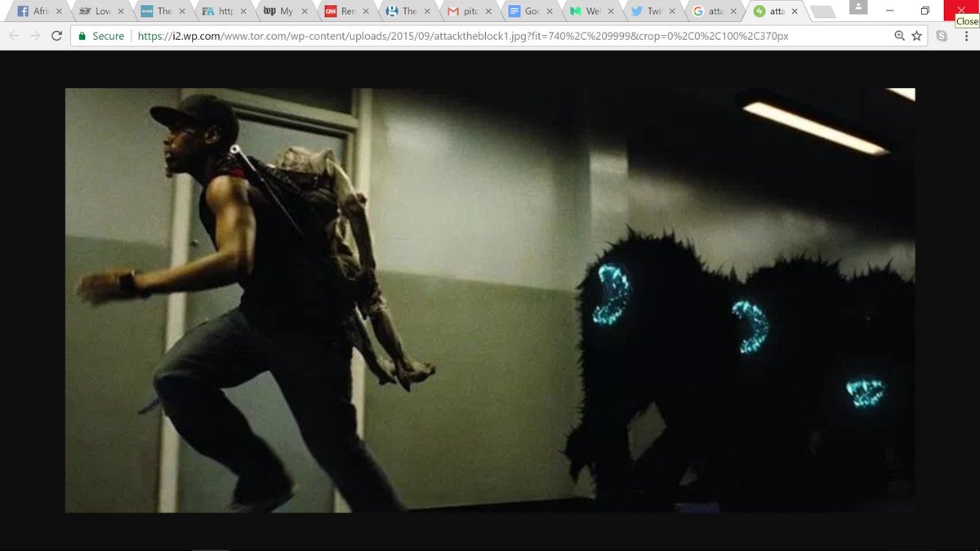
Task: Minimize the Chrome window
Action: [889, 10]
